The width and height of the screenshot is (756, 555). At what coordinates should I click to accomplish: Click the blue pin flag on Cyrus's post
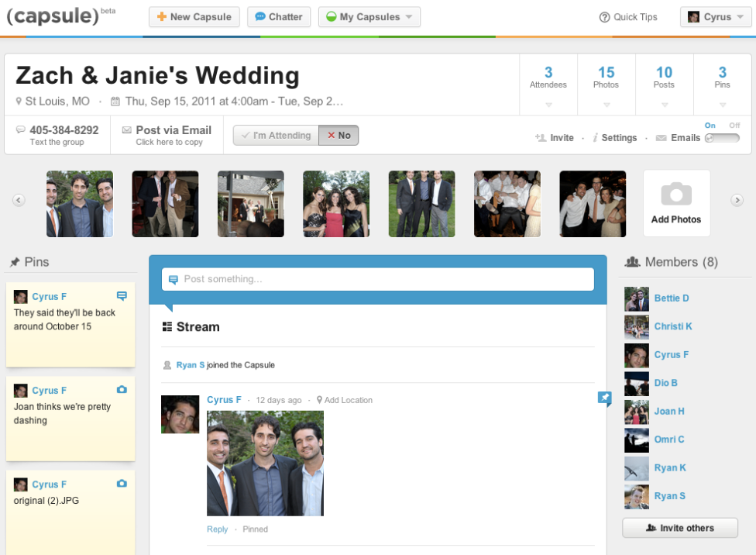(604, 398)
